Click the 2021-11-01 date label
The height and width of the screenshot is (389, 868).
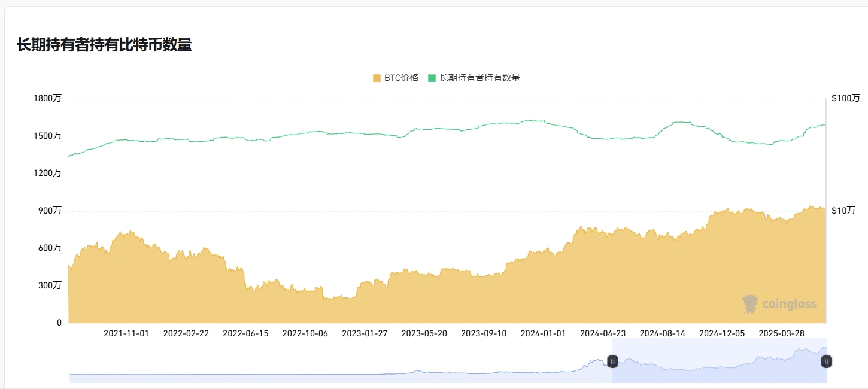(126, 333)
